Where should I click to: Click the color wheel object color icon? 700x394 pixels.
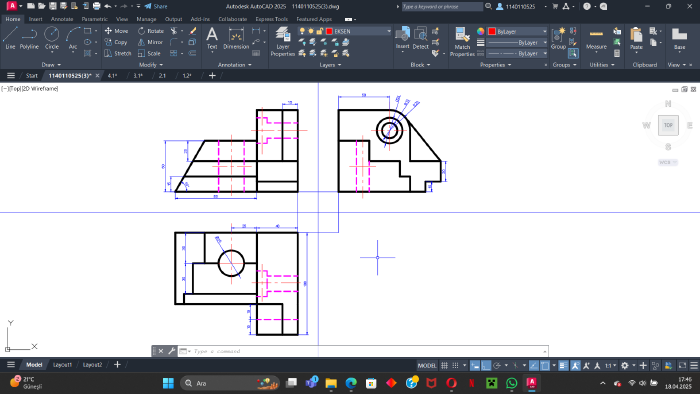(480, 31)
